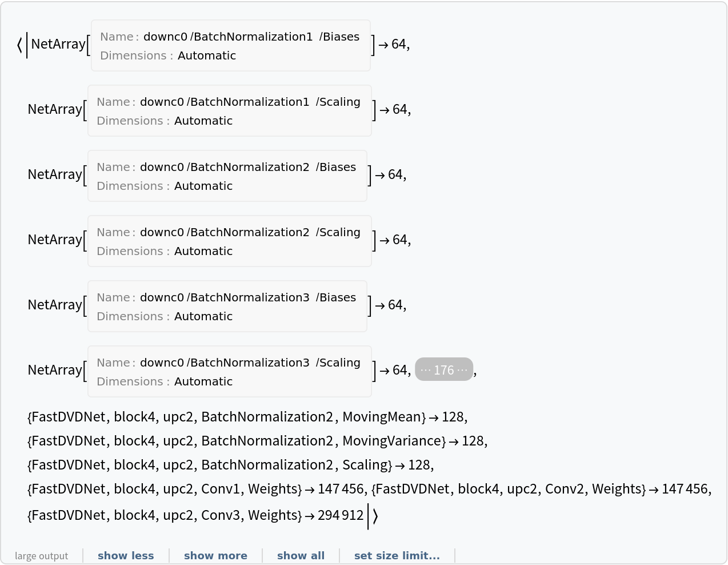Click the "show less" button

126,555
